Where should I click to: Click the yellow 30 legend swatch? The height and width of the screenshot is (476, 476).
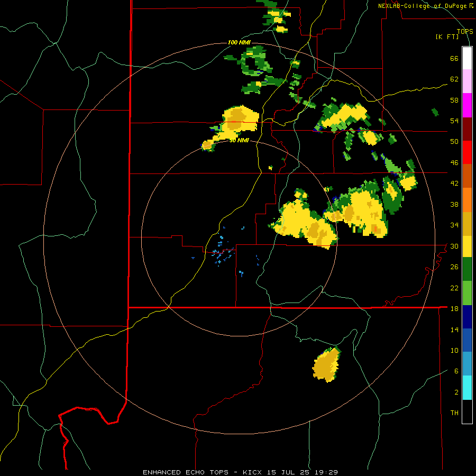(467, 246)
